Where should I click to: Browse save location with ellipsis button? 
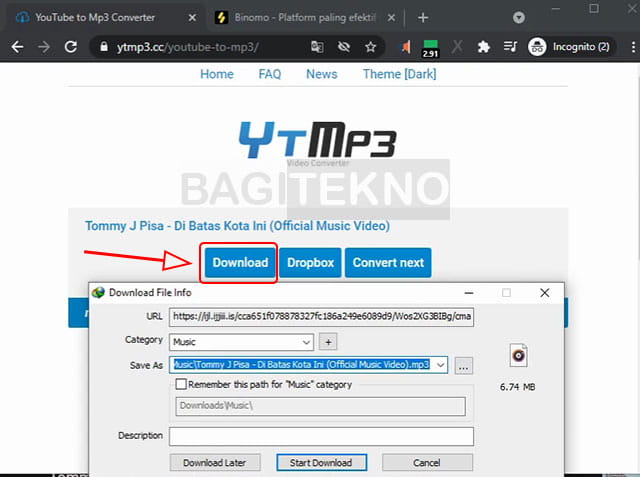464,366
